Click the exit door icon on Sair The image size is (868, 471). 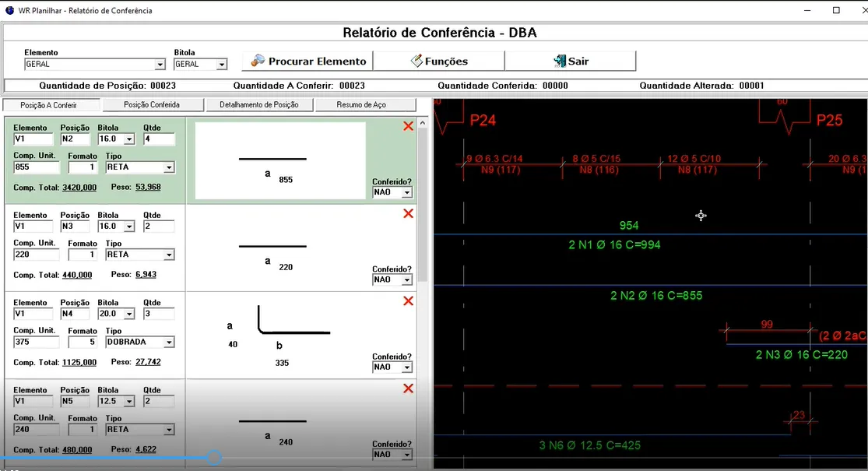559,61
